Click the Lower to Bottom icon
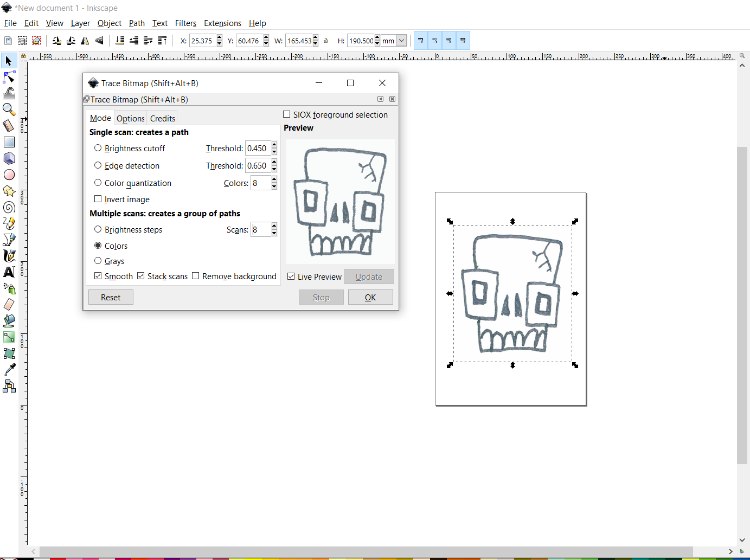This screenshot has height=560, width=750. tap(120, 41)
